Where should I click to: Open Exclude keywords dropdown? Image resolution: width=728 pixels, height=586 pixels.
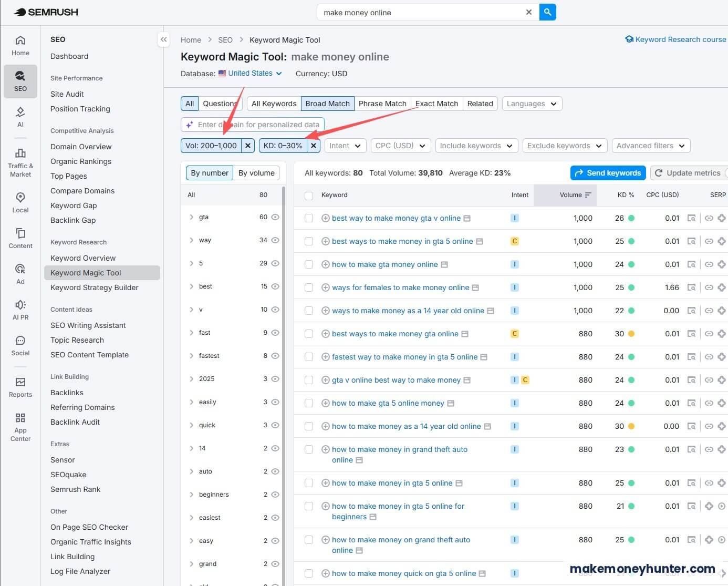(x=565, y=146)
